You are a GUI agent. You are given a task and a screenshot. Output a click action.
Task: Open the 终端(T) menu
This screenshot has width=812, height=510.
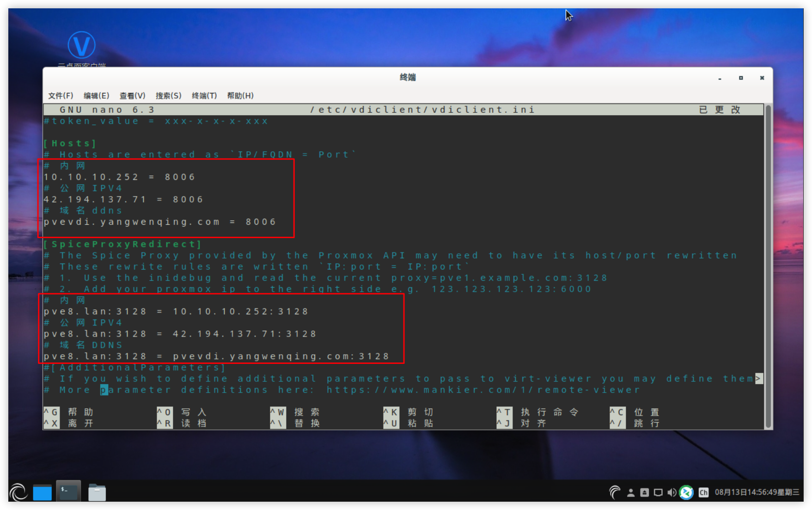204,96
